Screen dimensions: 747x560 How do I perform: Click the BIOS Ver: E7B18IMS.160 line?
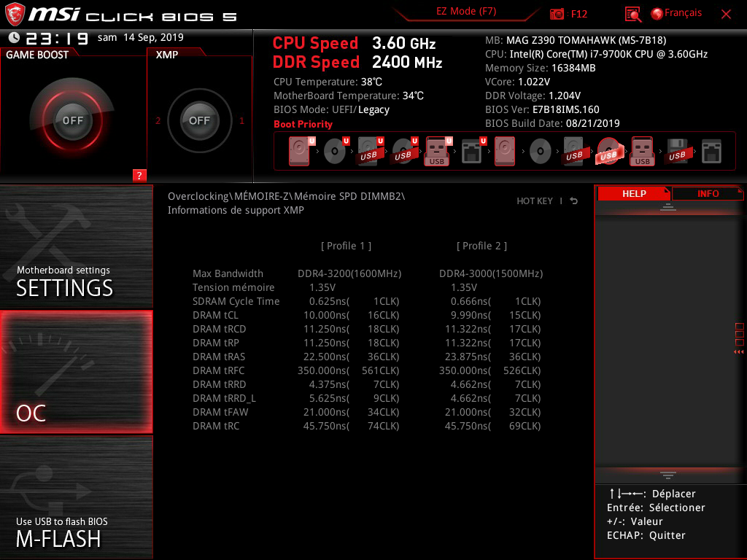pos(542,109)
